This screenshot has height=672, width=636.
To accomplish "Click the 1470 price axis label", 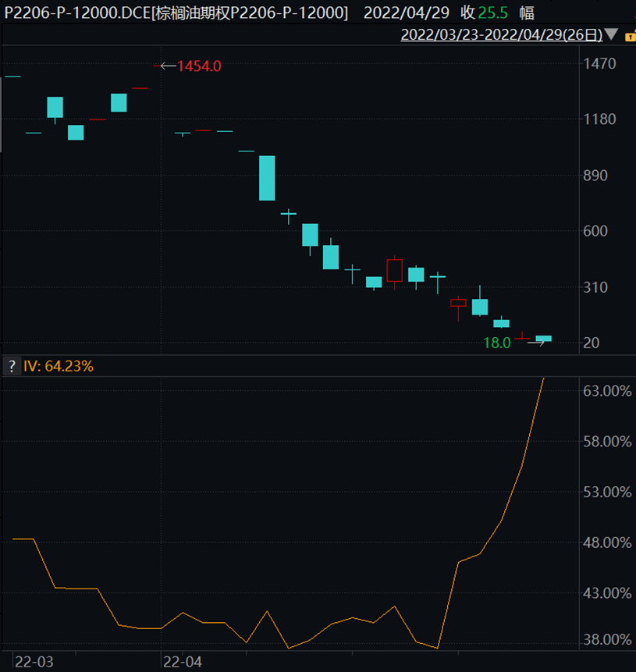I will [x=599, y=64].
